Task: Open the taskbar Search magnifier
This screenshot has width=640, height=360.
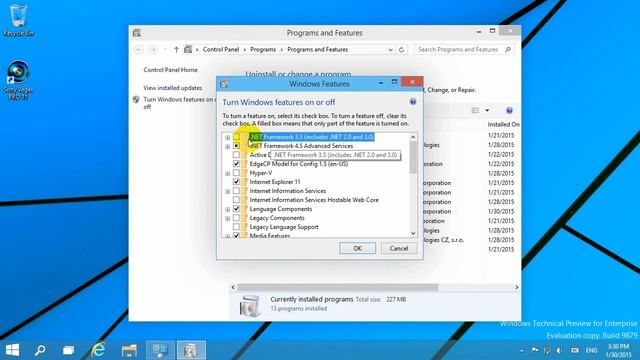Action: click(x=40, y=350)
